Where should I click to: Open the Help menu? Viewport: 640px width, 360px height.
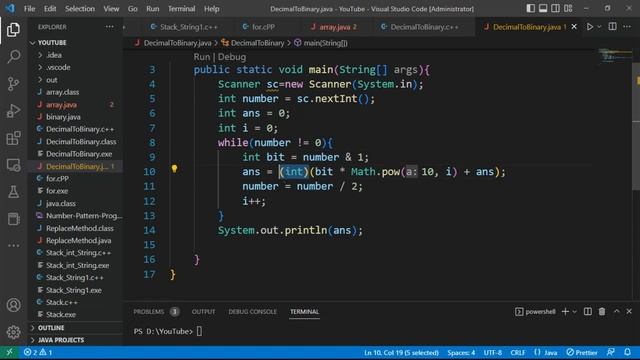(211, 9)
